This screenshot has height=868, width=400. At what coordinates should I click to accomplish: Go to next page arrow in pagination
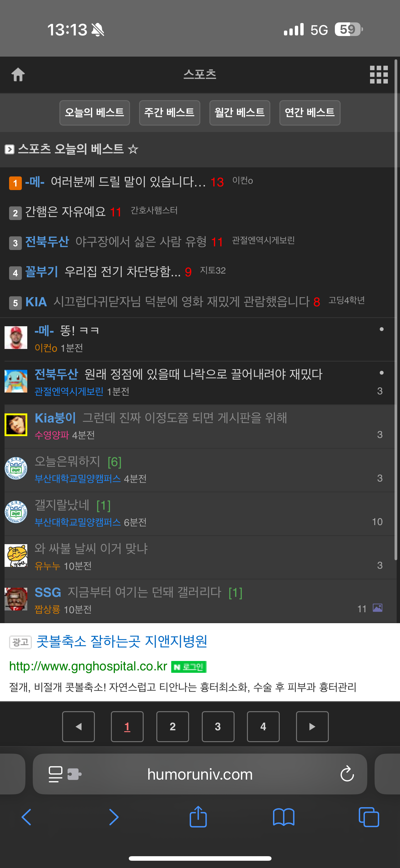pos(312,726)
